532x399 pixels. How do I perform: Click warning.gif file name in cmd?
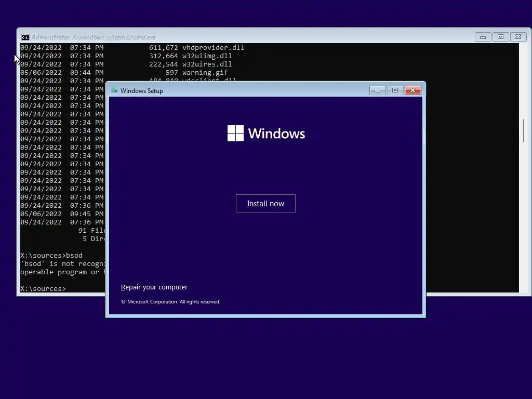pyautogui.click(x=205, y=73)
